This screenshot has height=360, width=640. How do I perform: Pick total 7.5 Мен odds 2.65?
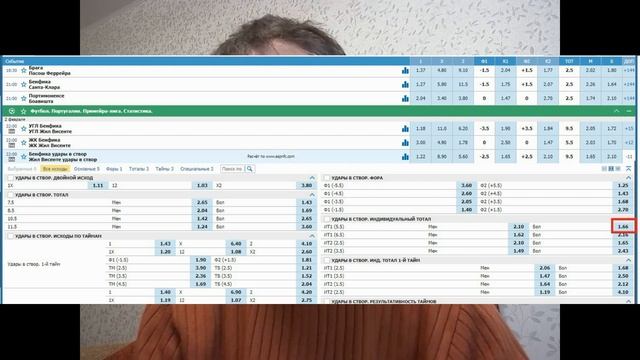(x=202, y=202)
